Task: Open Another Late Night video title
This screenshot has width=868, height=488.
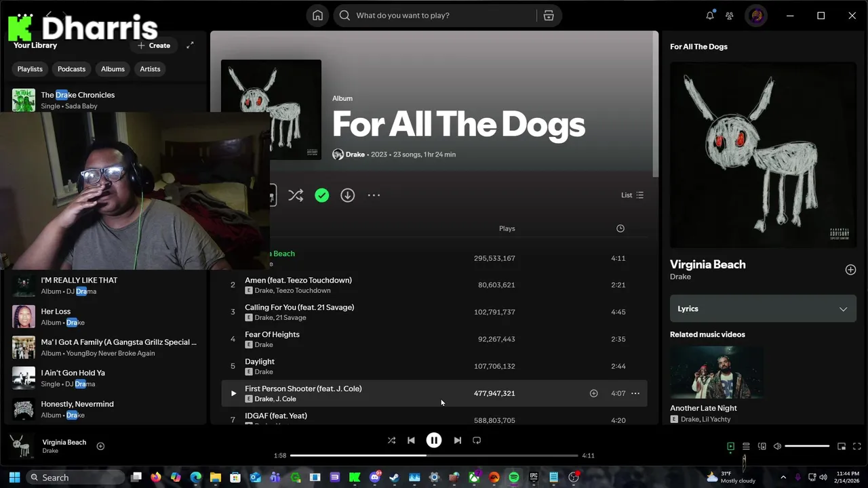Action: [703, 408]
